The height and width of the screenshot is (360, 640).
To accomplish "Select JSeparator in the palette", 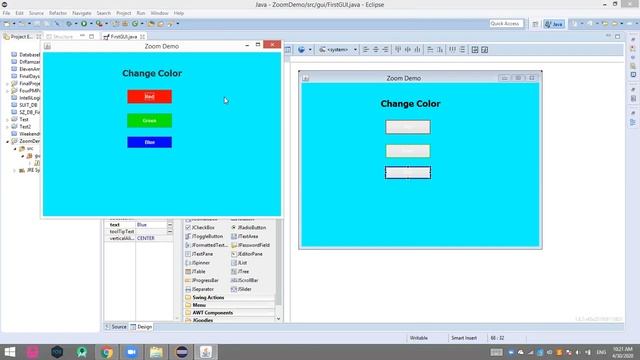I will click(200, 289).
